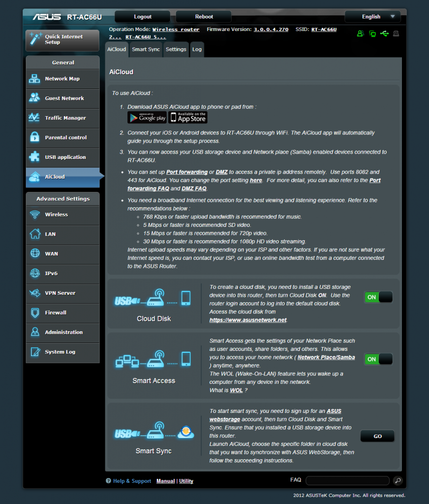Click the WOL link

point(236,390)
